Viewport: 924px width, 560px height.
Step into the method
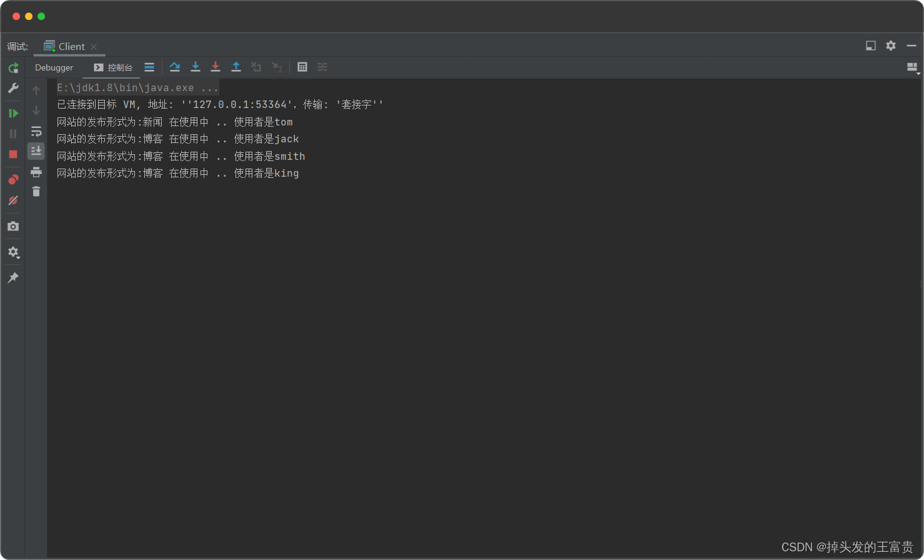[196, 67]
